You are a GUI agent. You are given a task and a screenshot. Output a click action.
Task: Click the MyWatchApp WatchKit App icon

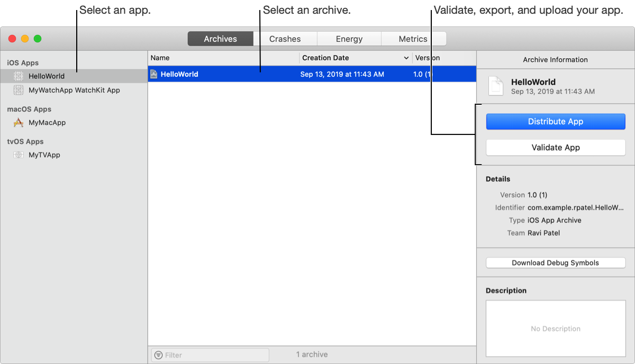click(x=19, y=90)
